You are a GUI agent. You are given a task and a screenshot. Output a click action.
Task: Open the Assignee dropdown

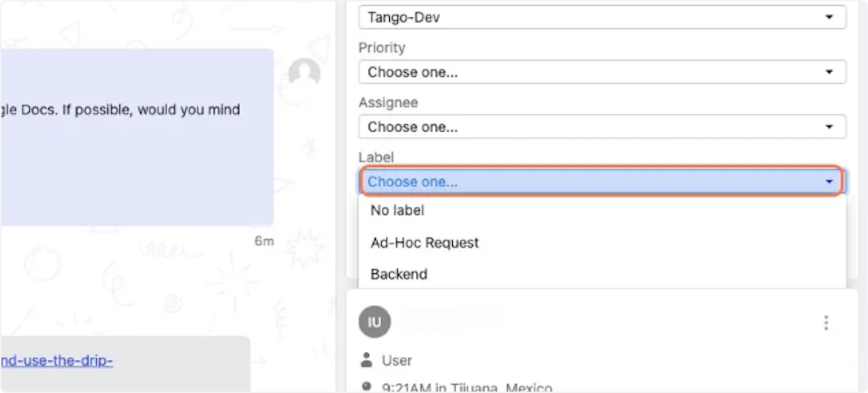[602, 127]
